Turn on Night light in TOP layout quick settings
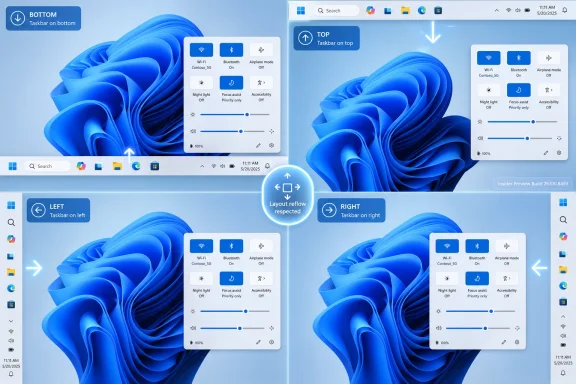Image resolution: width=576 pixels, height=384 pixels. click(489, 90)
